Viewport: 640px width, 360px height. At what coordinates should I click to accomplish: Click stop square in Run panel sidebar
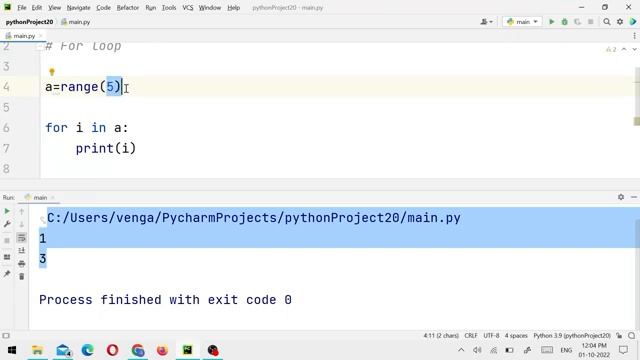pyautogui.click(x=7, y=240)
